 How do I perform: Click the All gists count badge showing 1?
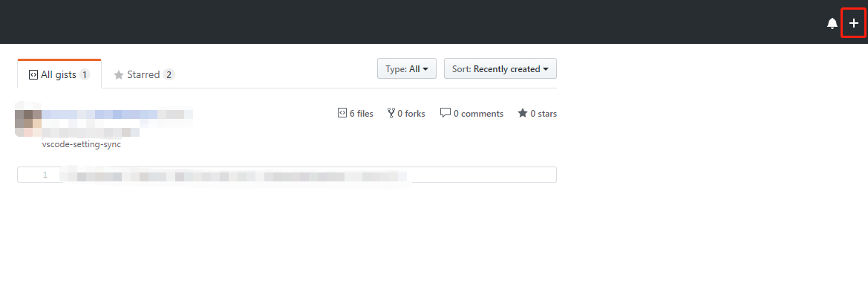point(85,74)
